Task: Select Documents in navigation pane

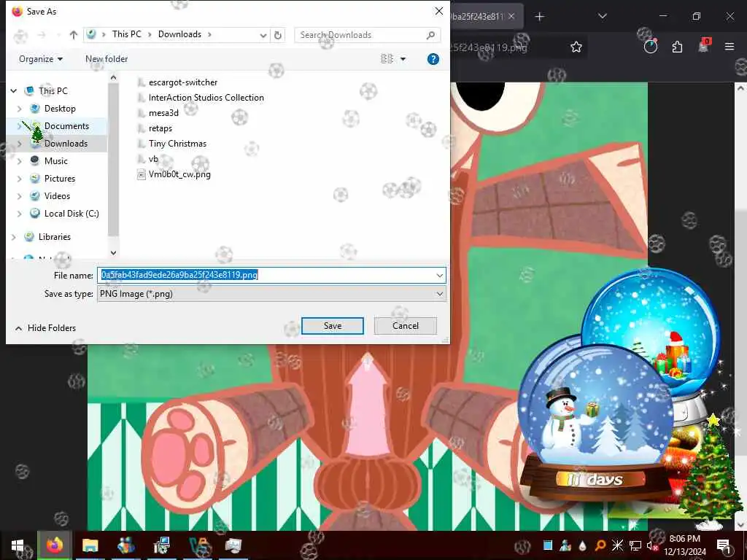Action: point(66,126)
